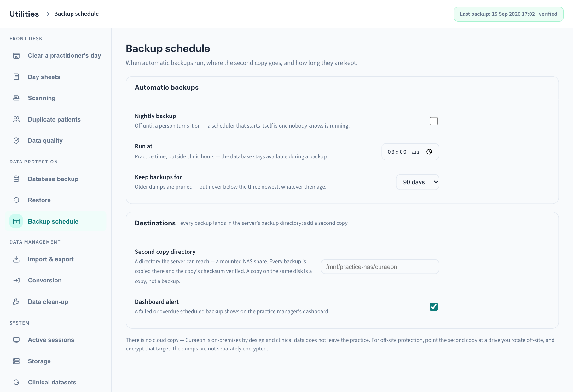Uncheck the Dashboard alert checkbox
The height and width of the screenshot is (392, 573).
434,307
